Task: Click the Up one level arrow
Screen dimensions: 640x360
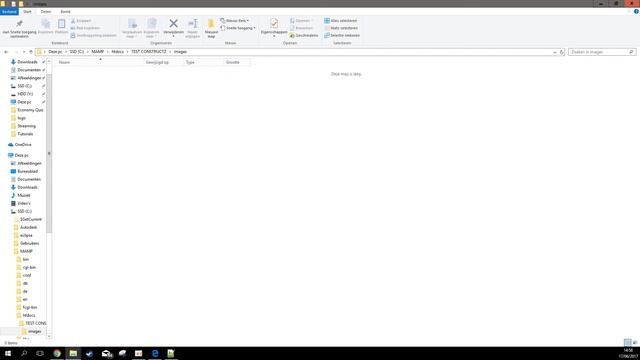Action: (31, 52)
